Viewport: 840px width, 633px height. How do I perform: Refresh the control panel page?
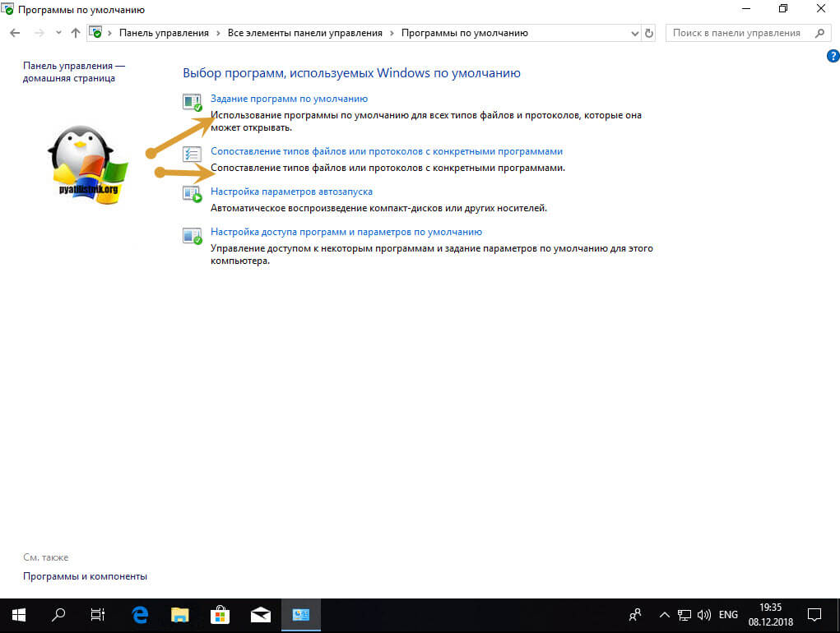649,33
